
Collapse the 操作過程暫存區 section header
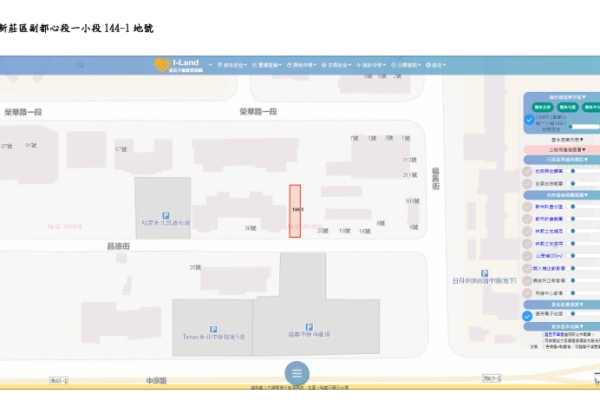[567, 97]
